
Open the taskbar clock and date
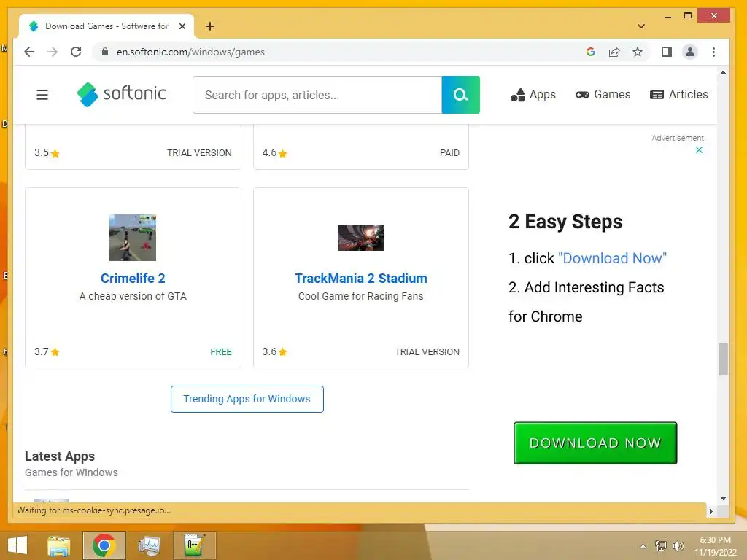[715, 546]
